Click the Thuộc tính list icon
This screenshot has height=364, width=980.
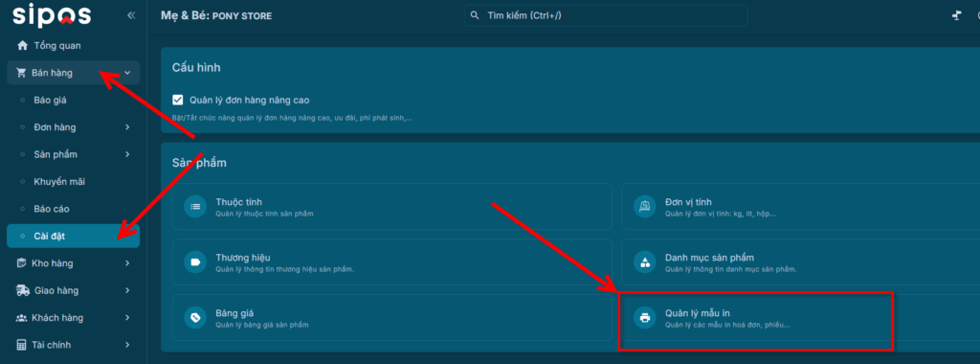(195, 206)
